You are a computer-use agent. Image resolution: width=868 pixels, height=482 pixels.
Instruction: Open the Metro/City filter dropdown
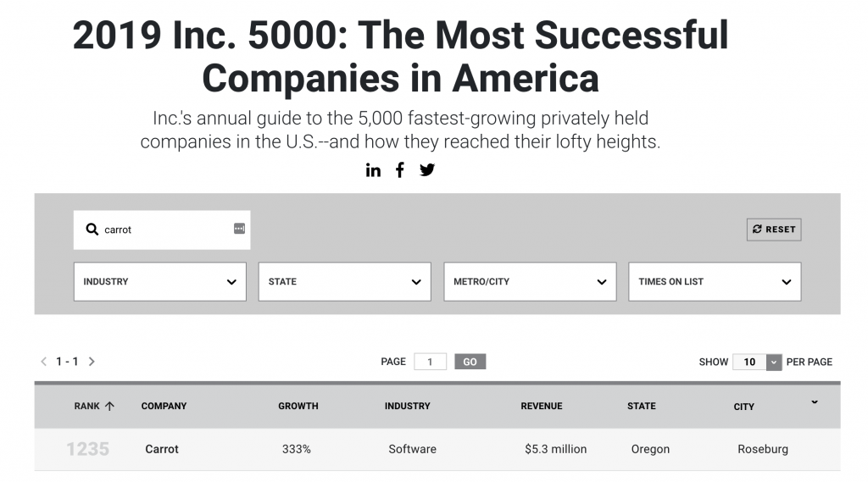click(530, 282)
